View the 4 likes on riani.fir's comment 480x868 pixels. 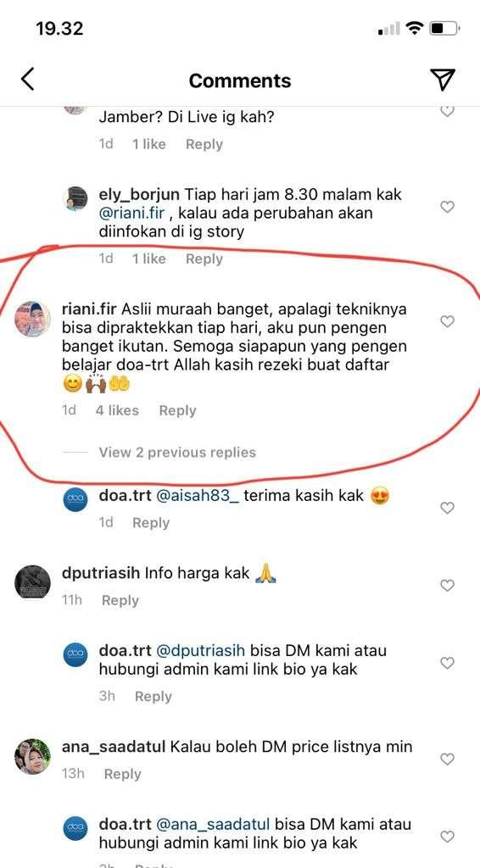coord(117,411)
